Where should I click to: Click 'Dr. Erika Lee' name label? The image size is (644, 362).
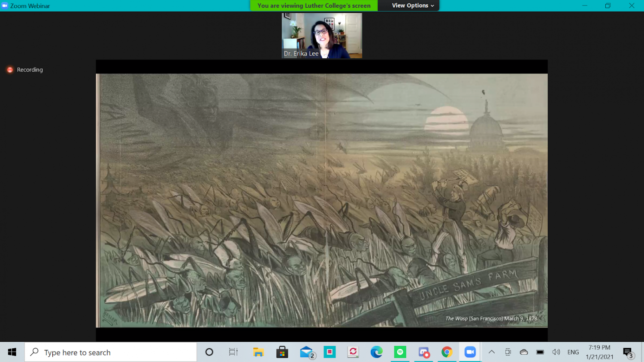click(x=301, y=54)
